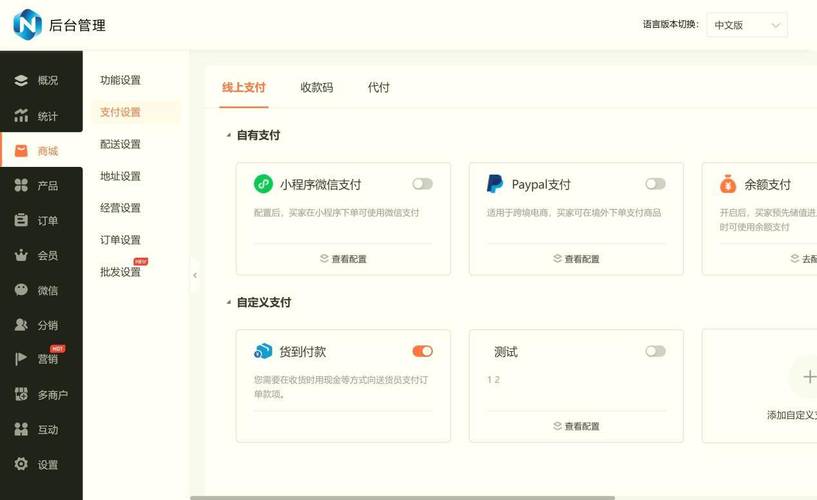Open 配送设置 in the submenu
Screen dimensions: 817x500
120,144
